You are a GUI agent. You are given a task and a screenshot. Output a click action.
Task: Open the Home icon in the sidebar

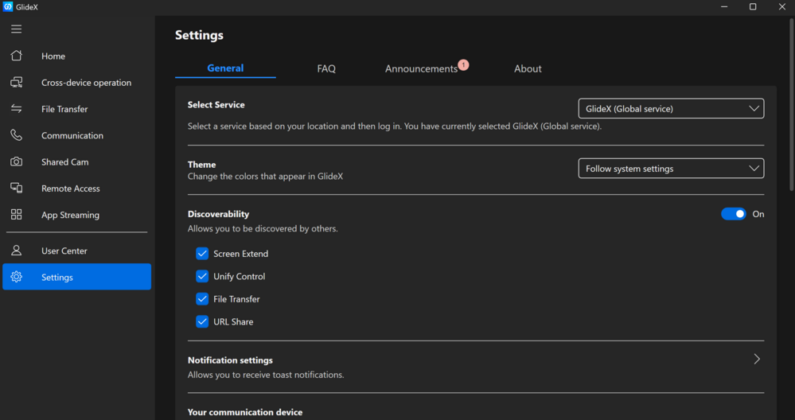tap(16, 56)
